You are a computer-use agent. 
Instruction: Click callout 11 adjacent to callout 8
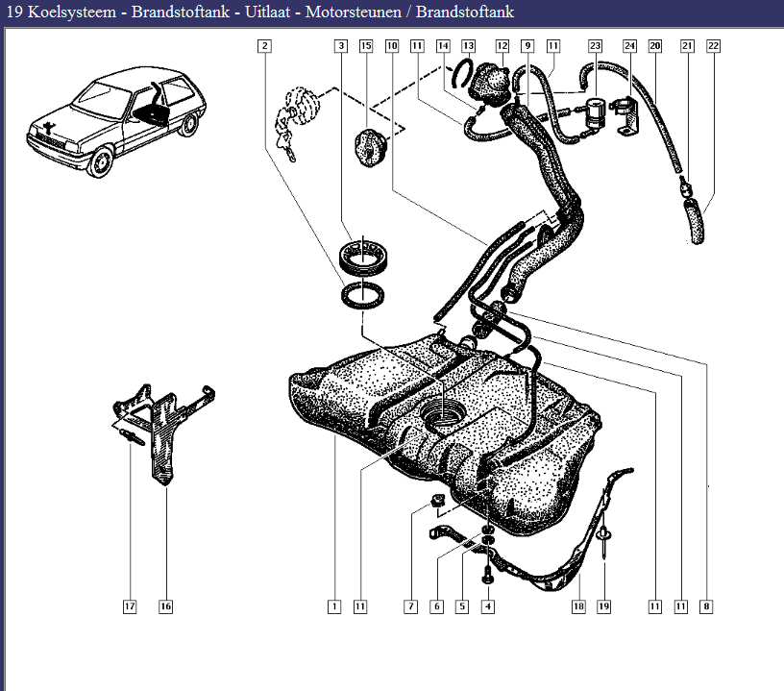pyautogui.click(x=681, y=606)
